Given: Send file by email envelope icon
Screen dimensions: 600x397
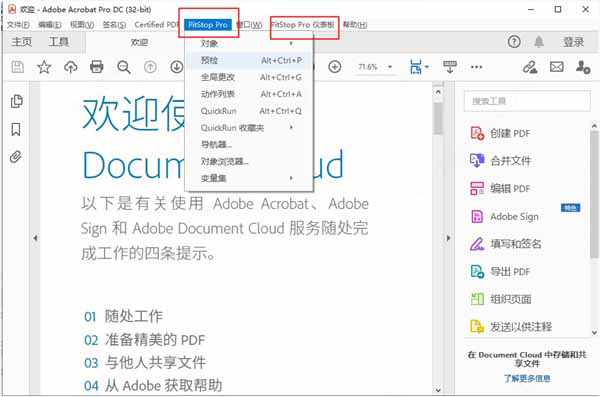Looking at the screenshot, I should point(556,67).
